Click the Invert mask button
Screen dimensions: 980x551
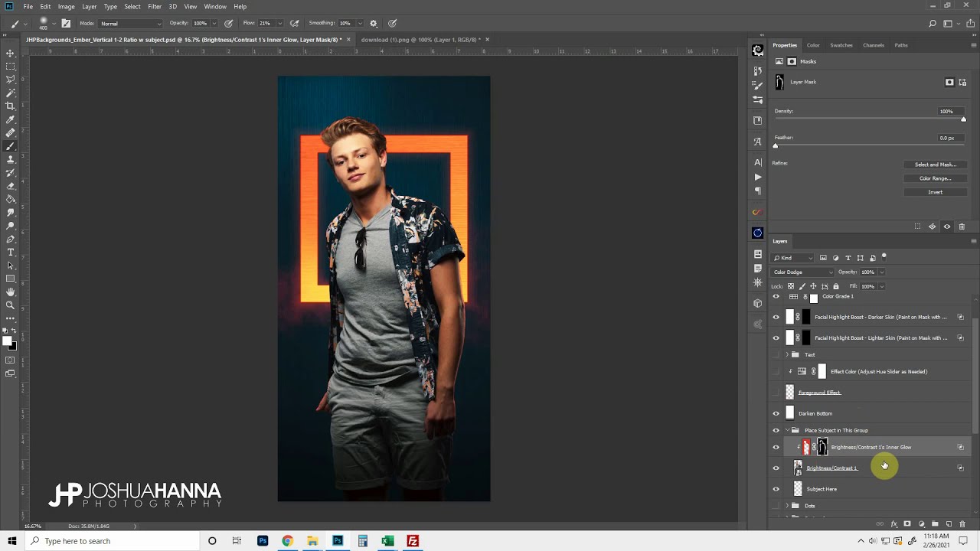(935, 192)
